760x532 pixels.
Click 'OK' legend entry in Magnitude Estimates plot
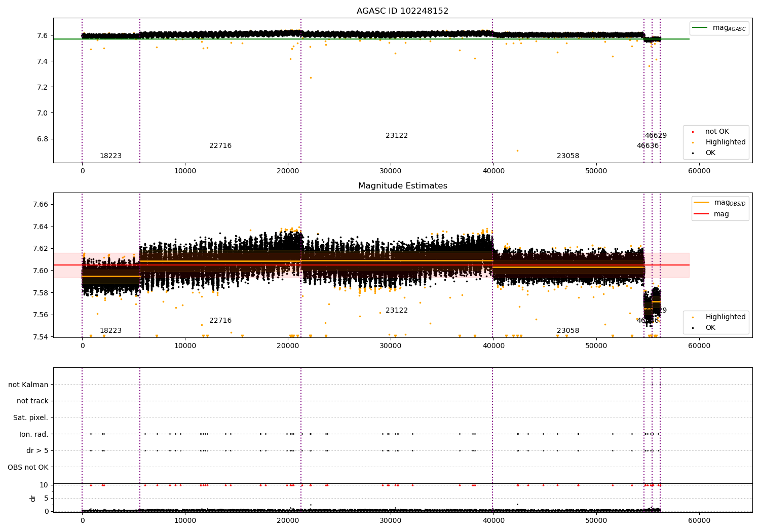tap(704, 328)
